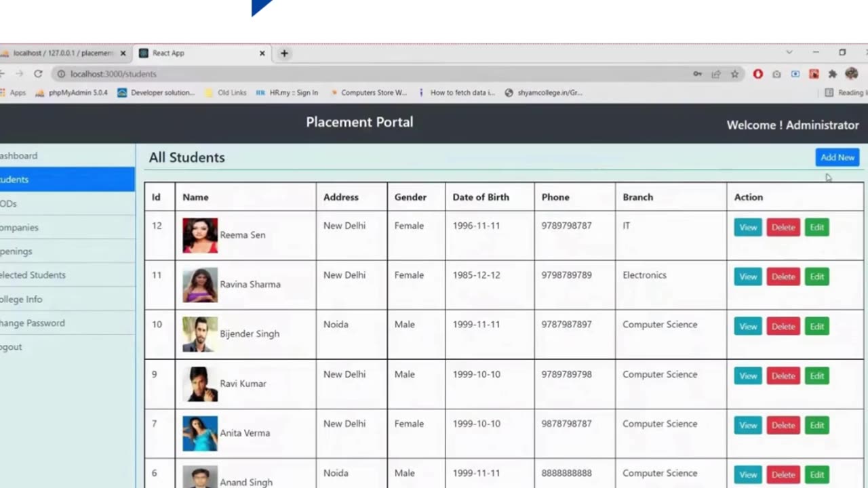
Task: Delete Ravi Kumar's record
Action: click(783, 375)
